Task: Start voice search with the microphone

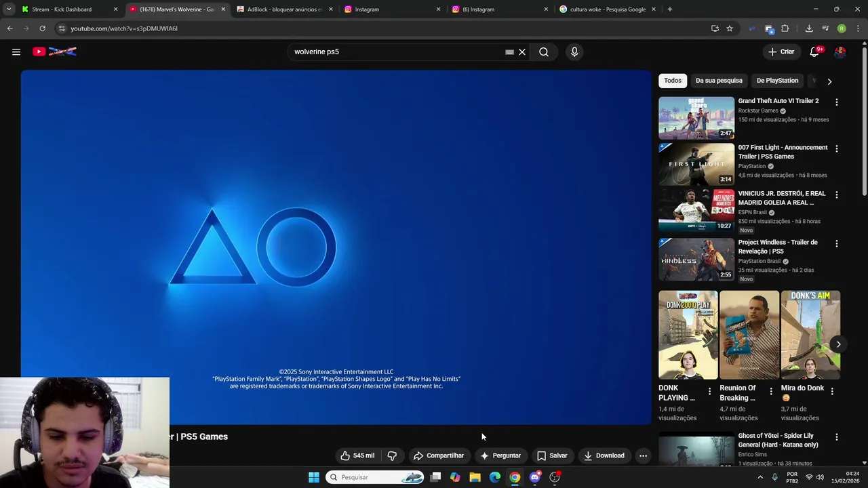Action: tap(574, 52)
